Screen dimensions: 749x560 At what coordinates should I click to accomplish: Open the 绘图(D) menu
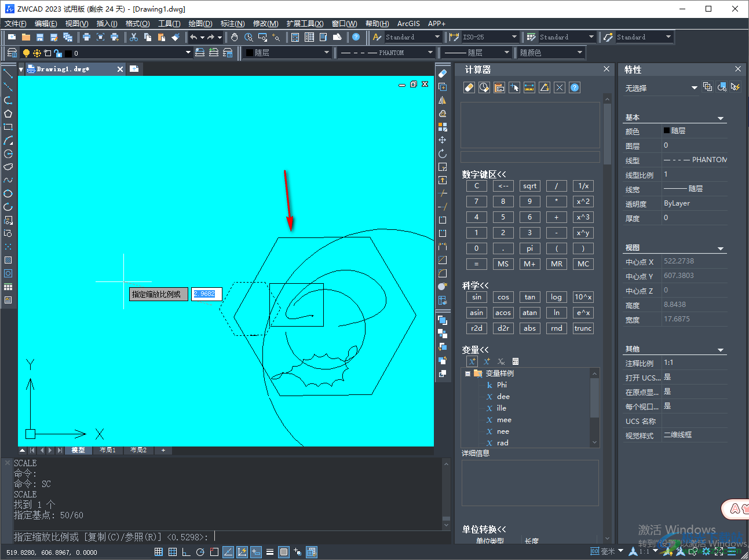coord(200,23)
